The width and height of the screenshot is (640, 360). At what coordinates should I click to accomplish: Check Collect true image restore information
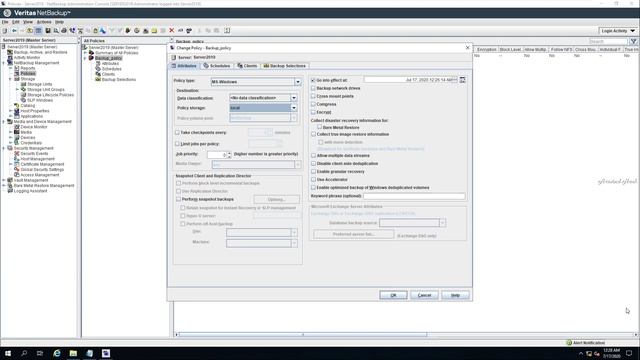pyautogui.click(x=313, y=134)
